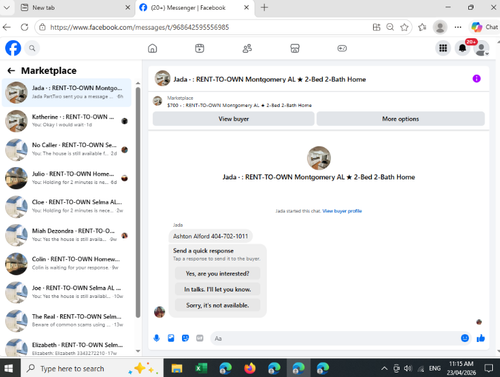This screenshot has height=377, width=500.
Task: Click the site info lock icon
Action: tap(42, 27)
